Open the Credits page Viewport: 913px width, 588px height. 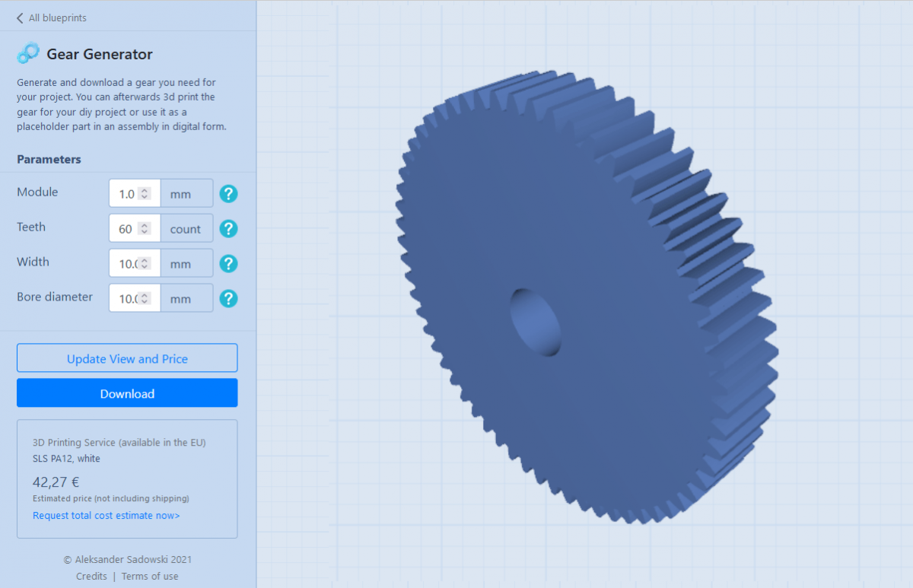point(91,576)
